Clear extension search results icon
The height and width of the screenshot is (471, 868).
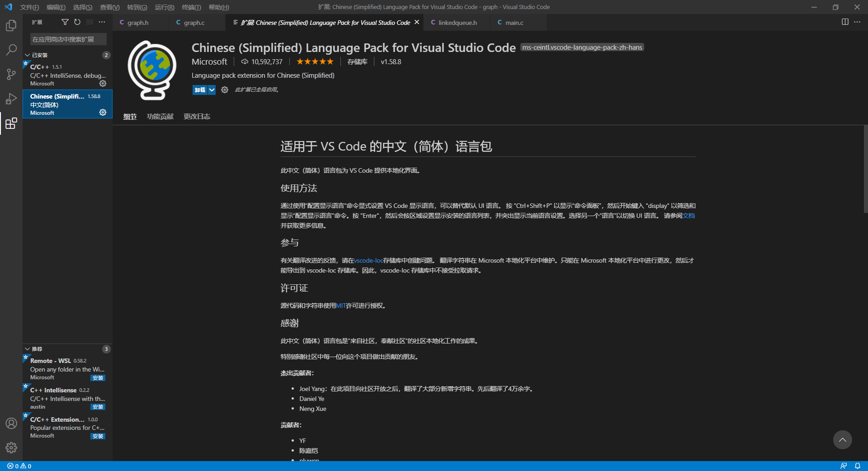90,22
